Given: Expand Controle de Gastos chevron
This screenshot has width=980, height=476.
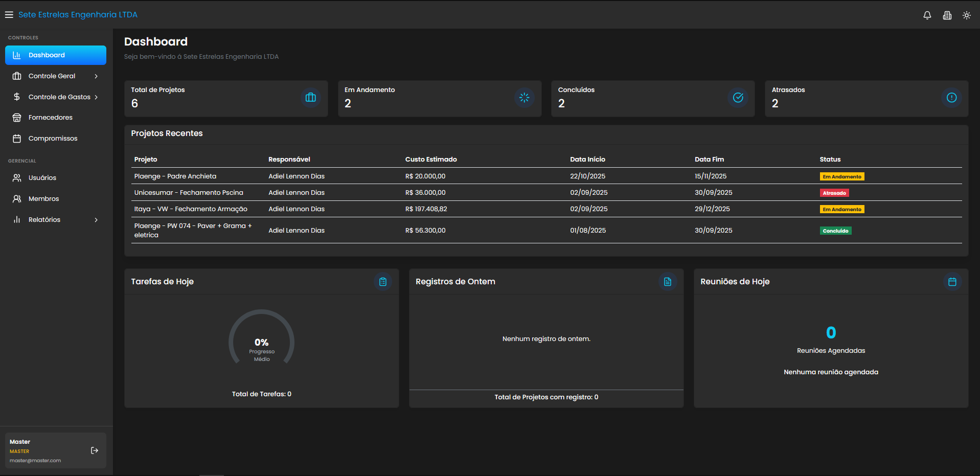Looking at the screenshot, I should click(x=96, y=97).
